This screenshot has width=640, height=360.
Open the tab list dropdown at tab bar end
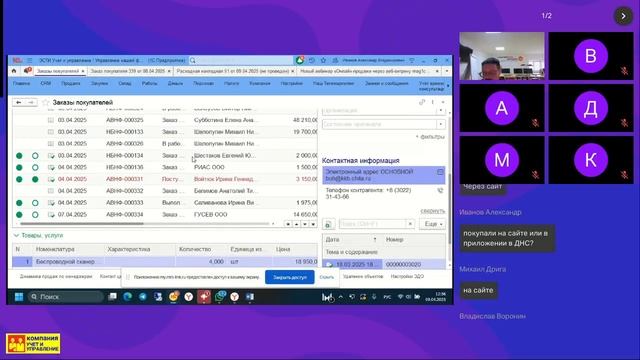click(447, 71)
